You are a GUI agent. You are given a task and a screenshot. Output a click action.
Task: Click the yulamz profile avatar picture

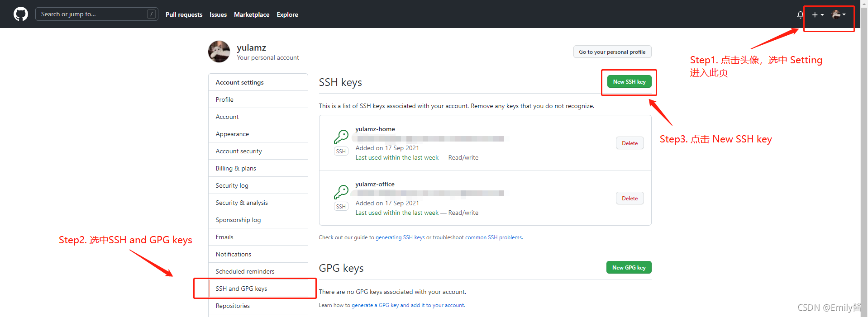tap(219, 51)
